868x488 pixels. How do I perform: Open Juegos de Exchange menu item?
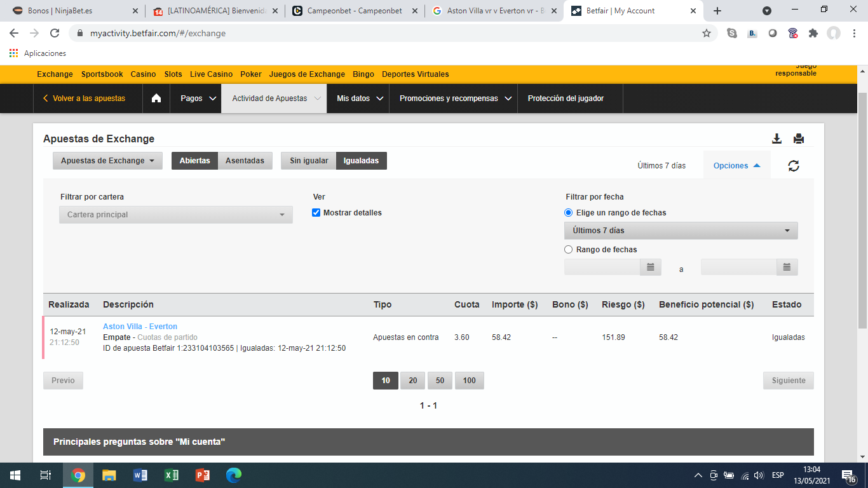click(307, 74)
